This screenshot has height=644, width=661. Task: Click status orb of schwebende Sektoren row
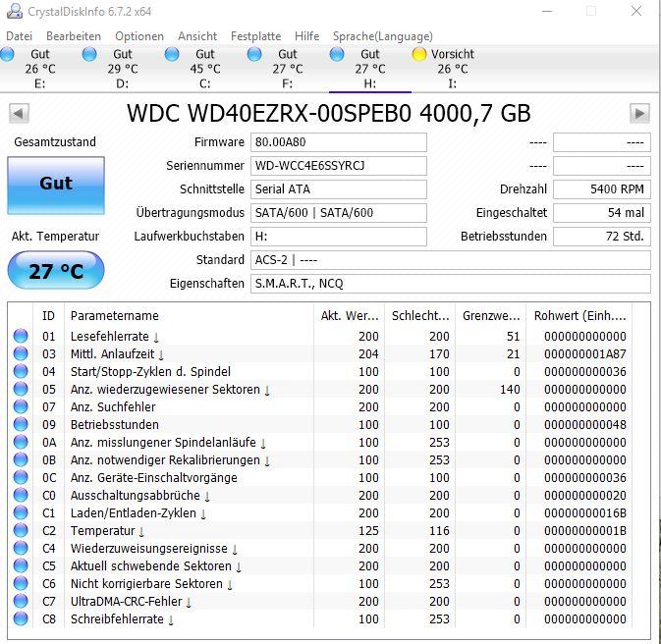[x=21, y=566]
